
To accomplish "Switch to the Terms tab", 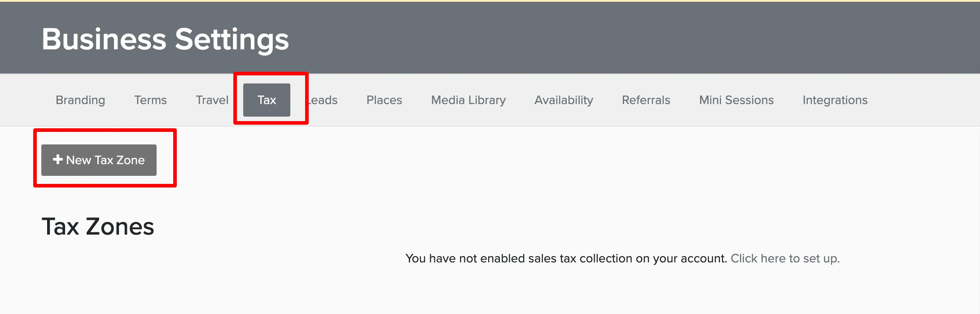I will point(150,100).
